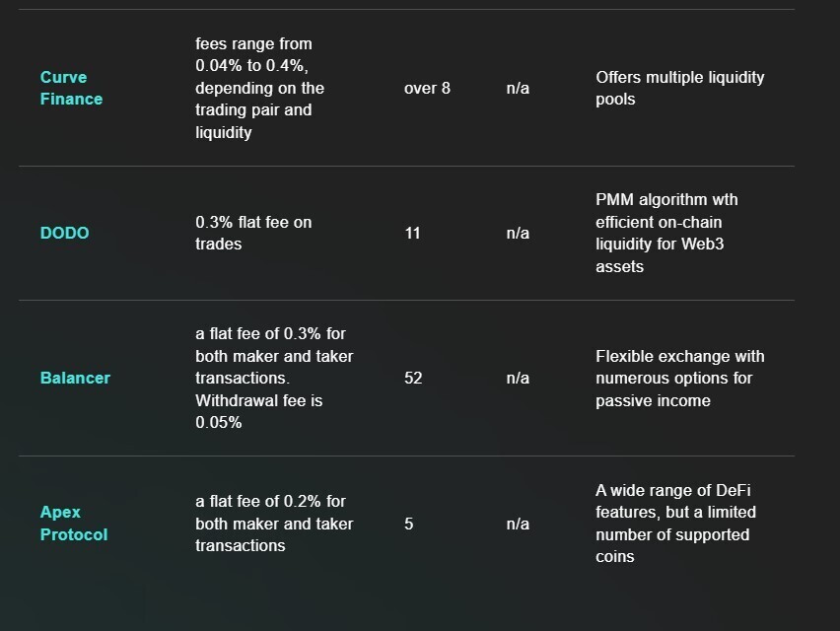Open the Balancer link
This screenshot has width=840, height=631.
[x=75, y=378]
